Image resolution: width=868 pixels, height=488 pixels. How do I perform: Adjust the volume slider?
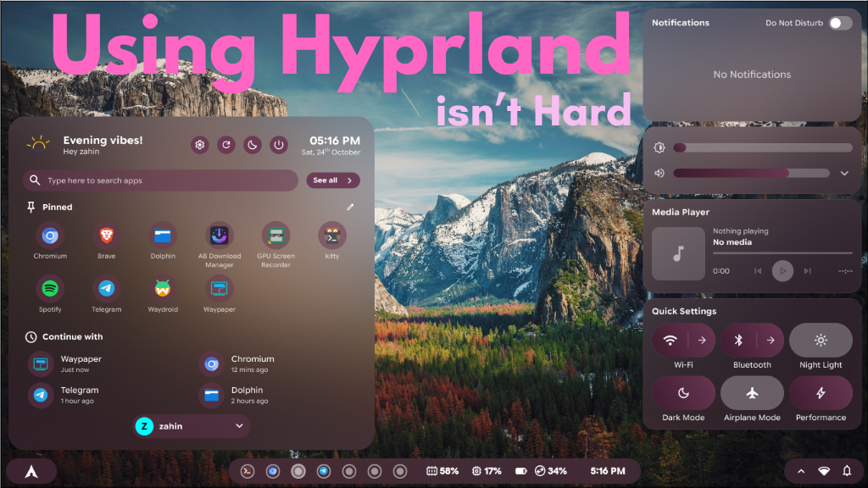[751, 173]
